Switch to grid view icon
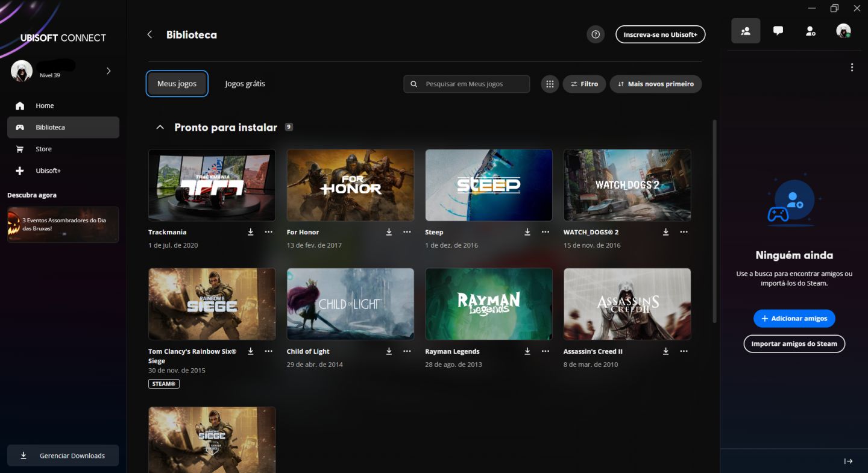This screenshot has width=868, height=473. 550,84
